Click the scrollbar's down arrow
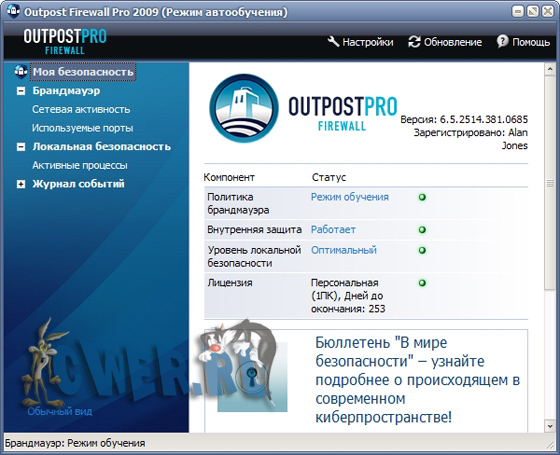 pyautogui.click(x=550, y=426)
